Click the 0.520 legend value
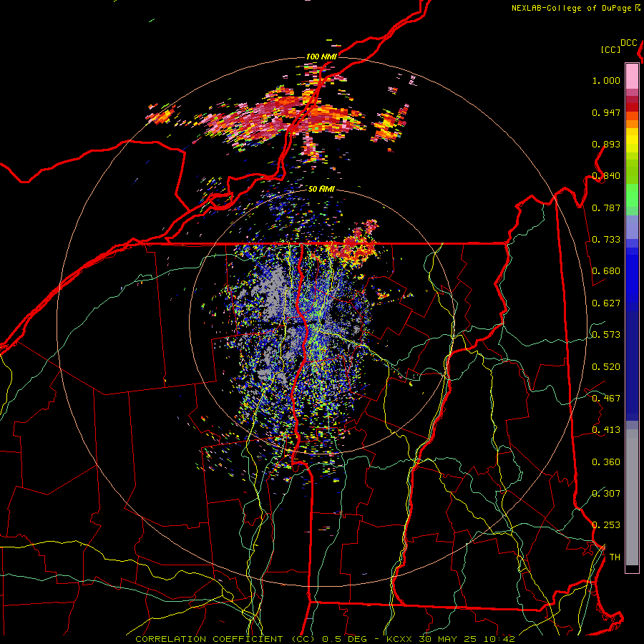This screenshot has height=644, width=644. click(x=606, y=367)
